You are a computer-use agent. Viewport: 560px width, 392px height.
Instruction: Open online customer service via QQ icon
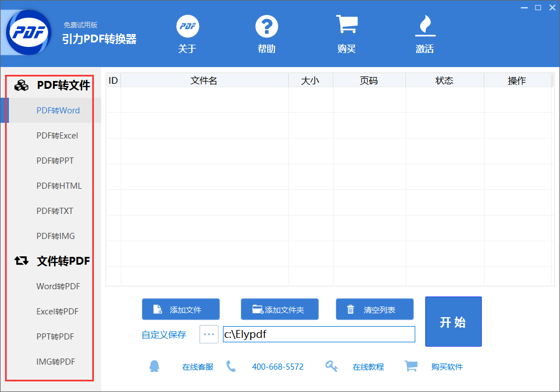(x=155, y=366)
